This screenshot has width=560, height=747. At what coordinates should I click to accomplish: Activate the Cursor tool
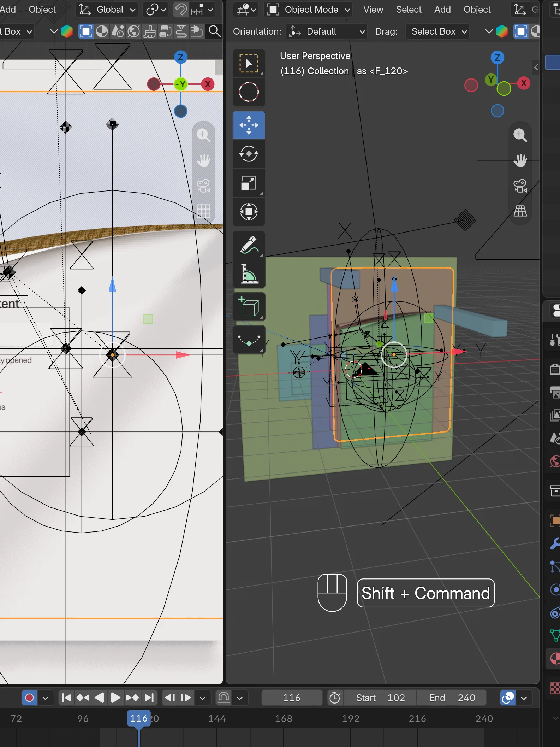(249, 92)
